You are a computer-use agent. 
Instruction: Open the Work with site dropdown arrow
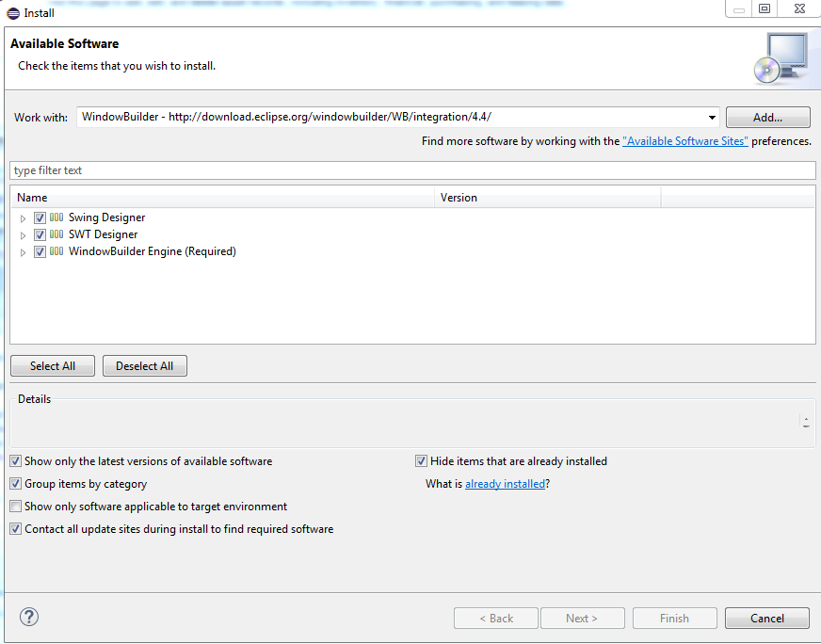click(712, 118)
